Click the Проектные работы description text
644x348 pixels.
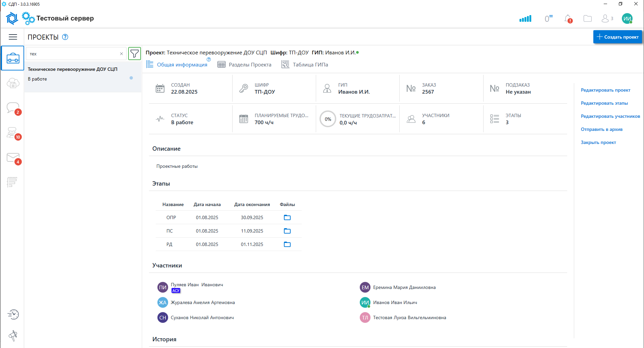tap(177, 166)
